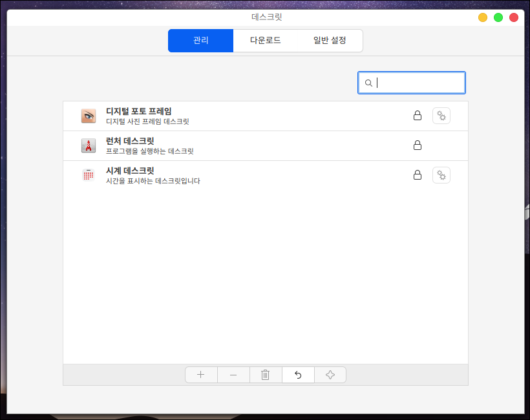The image size is (530, 420).
Task: Click lock icon on 시계 데스크릿 row
Action: [x=418, y=175]
